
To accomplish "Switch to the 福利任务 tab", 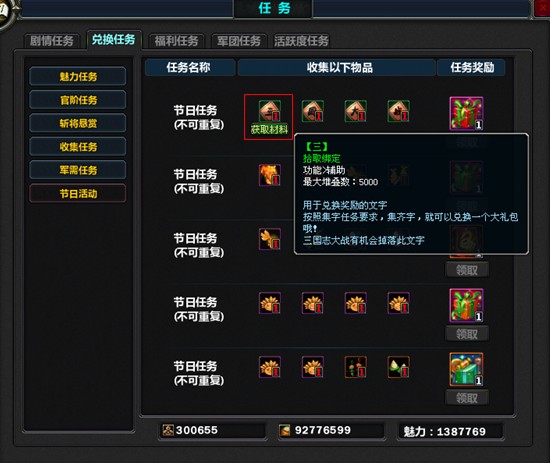I will coord(176,41).
